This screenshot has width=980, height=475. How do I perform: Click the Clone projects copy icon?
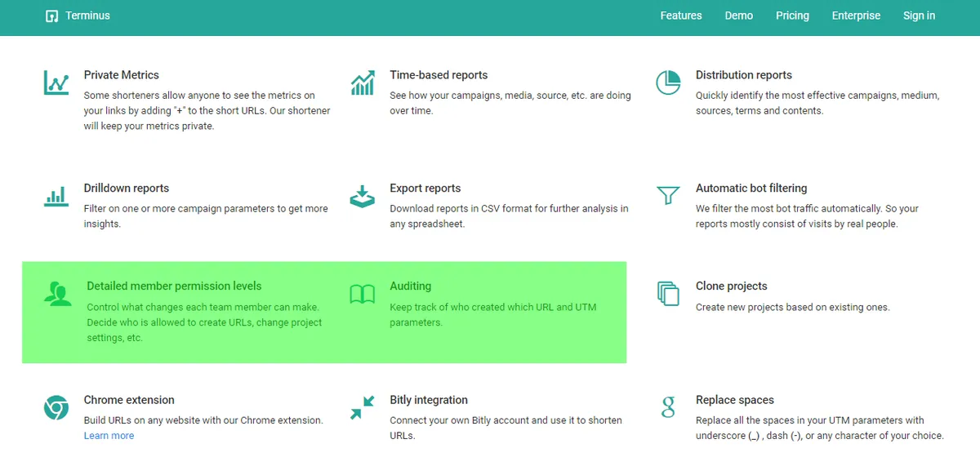pyautogui.click(x=668, y=294)
